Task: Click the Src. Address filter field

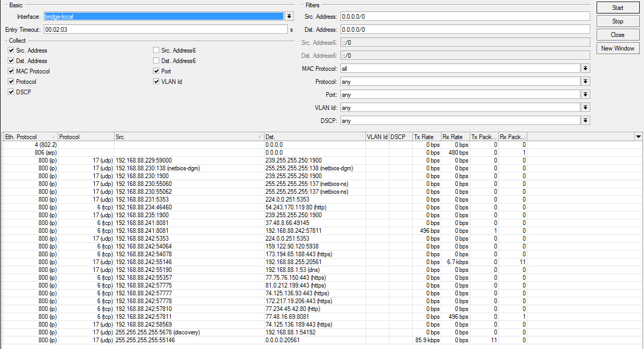Action: point(464,17)
